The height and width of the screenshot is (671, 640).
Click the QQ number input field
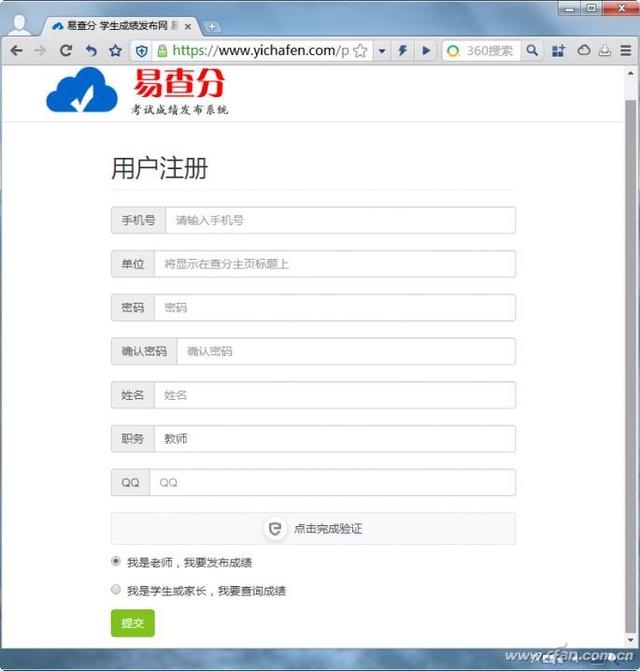coord(332,482)
